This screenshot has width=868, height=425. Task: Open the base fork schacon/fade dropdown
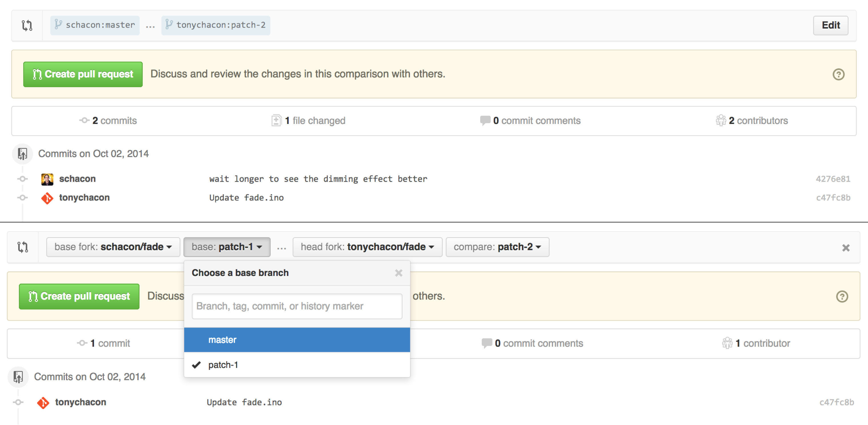(113, 247)
